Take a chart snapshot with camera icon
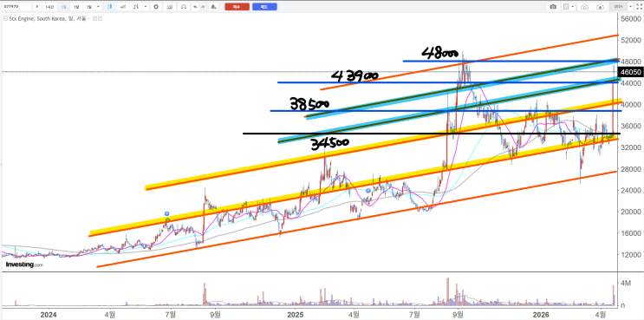Image resolution: width=644 pixels, height=320 pixels. pos(553,7)
